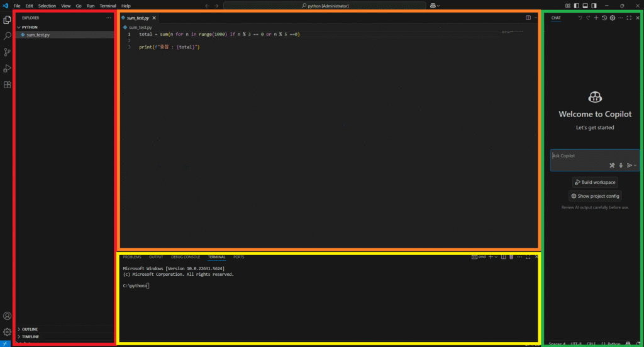Open the Run menu
The width and height of the screenshot is (644, 347).
coord(91,6)
